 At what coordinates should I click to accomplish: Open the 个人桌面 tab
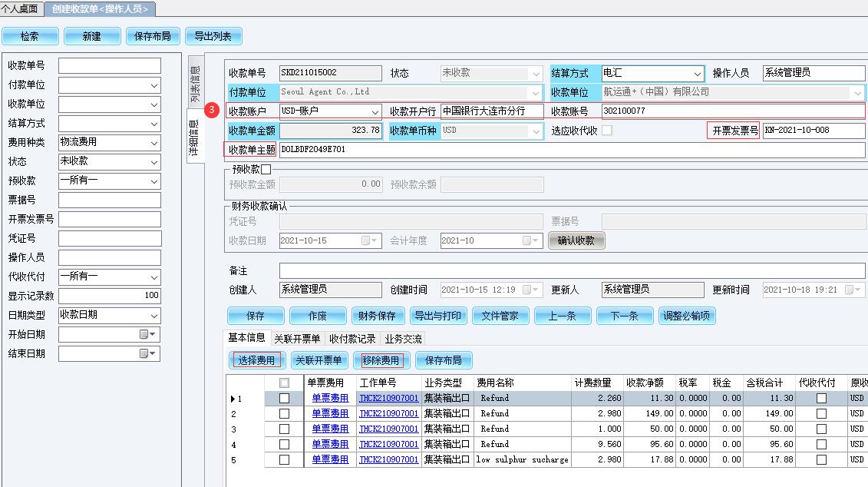click(21, 9)
